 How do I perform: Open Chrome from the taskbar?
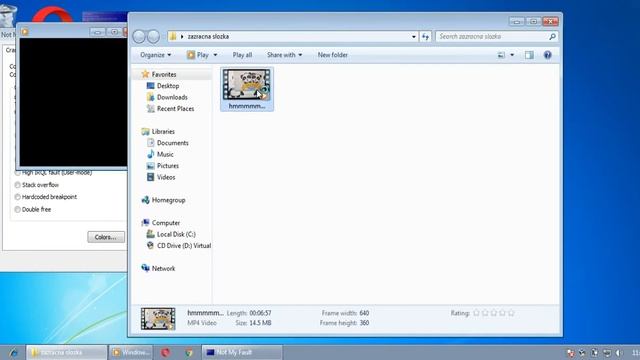pyautogui.click(x=189, y=353)
